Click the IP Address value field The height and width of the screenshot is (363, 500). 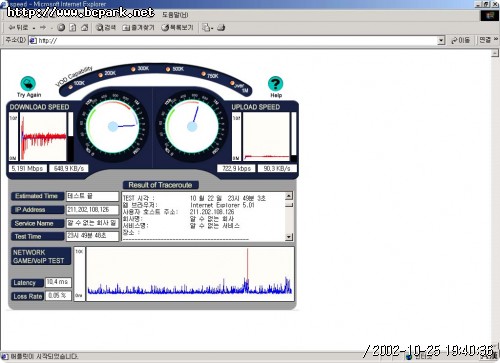92,210
